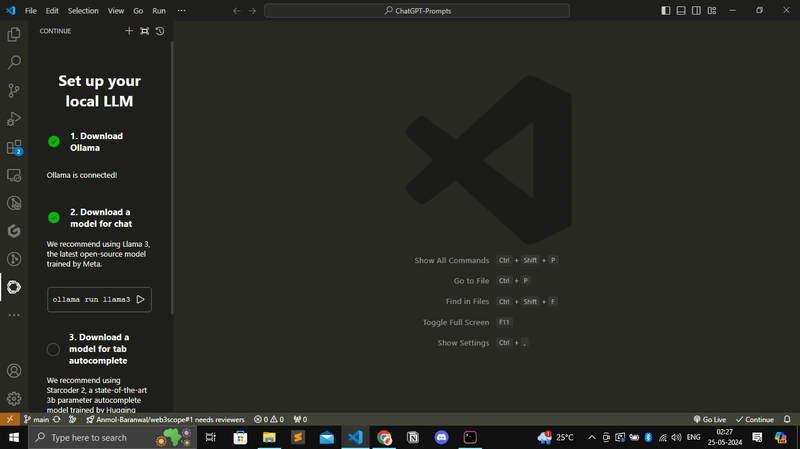This screenshot has width=800, height=449.
Task: Click the ports forwarded status item
Action: point(301,419)
